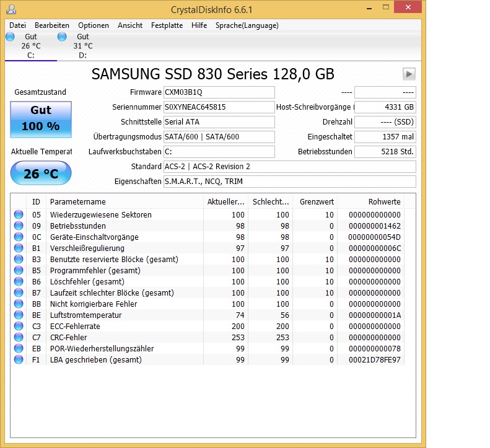
Task: Click raw value 00021D78FE97
Action: [x=375, y=360]
